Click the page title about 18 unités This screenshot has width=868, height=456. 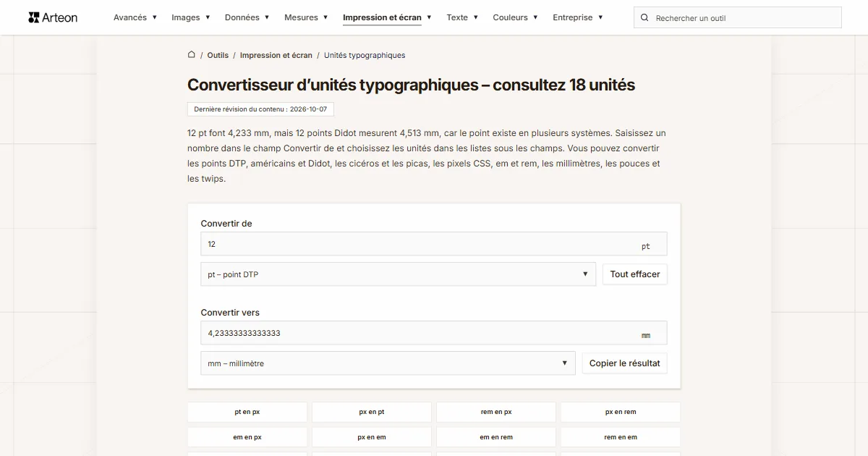tap(411, 85)
